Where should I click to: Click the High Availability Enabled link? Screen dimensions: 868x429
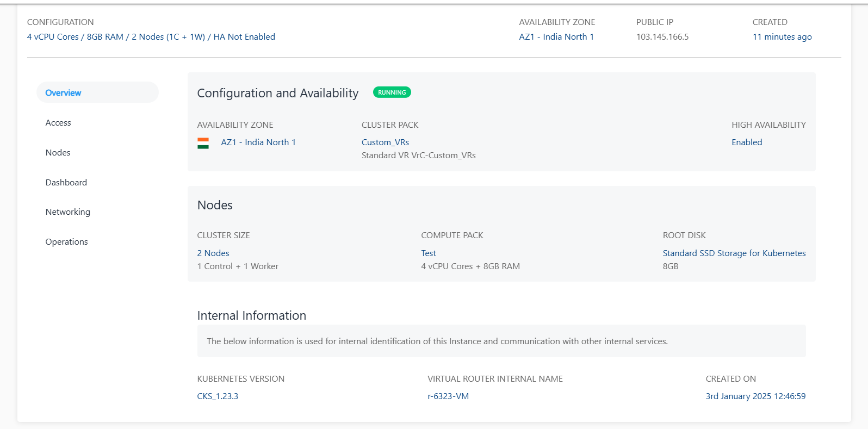pos(746,142)
